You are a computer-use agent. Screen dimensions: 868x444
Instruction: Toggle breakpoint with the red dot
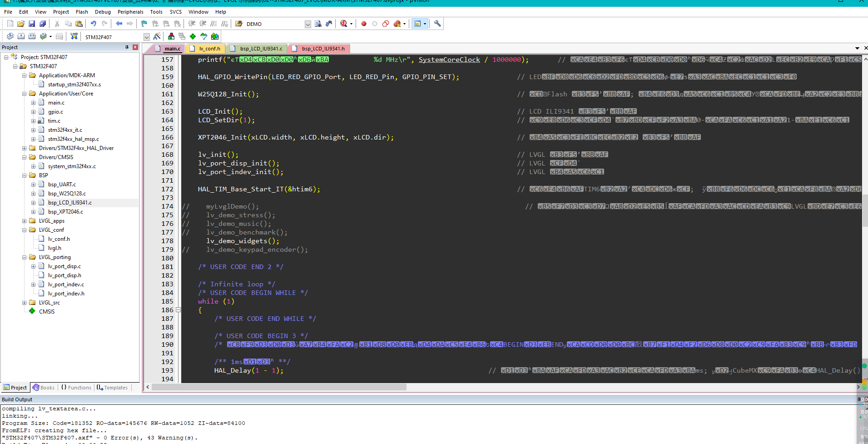tap(364, 24)
